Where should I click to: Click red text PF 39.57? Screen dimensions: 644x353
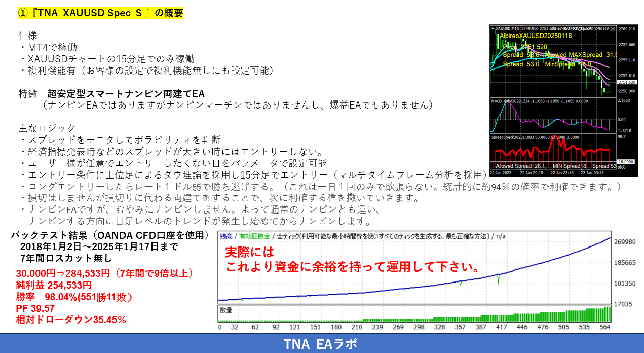[35, 308]
